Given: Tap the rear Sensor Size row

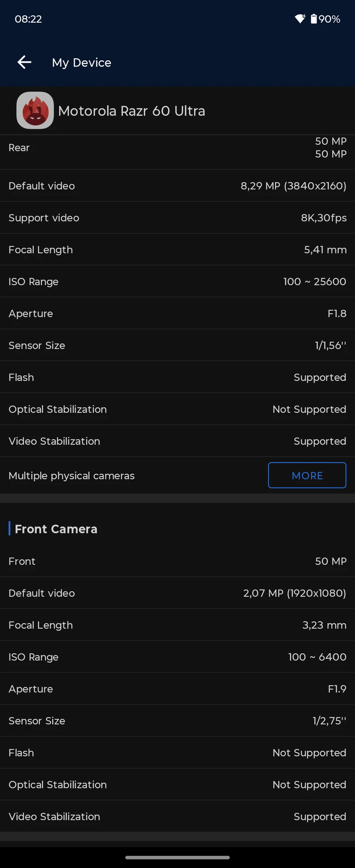Looking at the screenshot, I should tap(177, 345).
